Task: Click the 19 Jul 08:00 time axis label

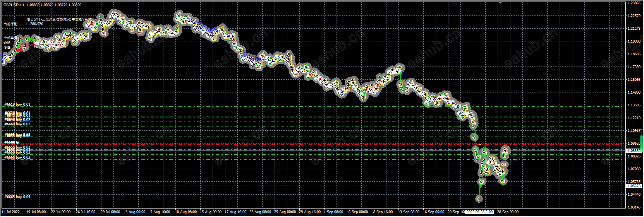Action: 36,212
